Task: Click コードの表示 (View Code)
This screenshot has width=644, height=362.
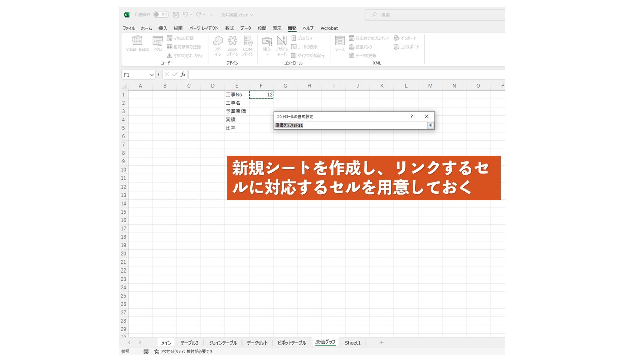Action: [x=304, y=47]
